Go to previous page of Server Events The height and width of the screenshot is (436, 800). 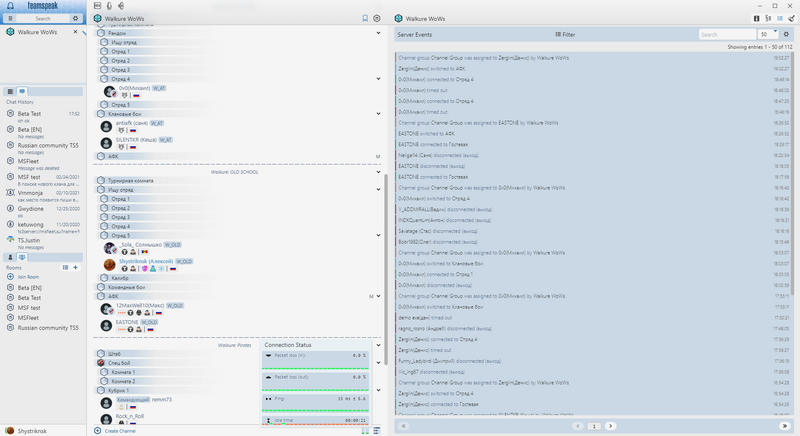click(578, 426)
